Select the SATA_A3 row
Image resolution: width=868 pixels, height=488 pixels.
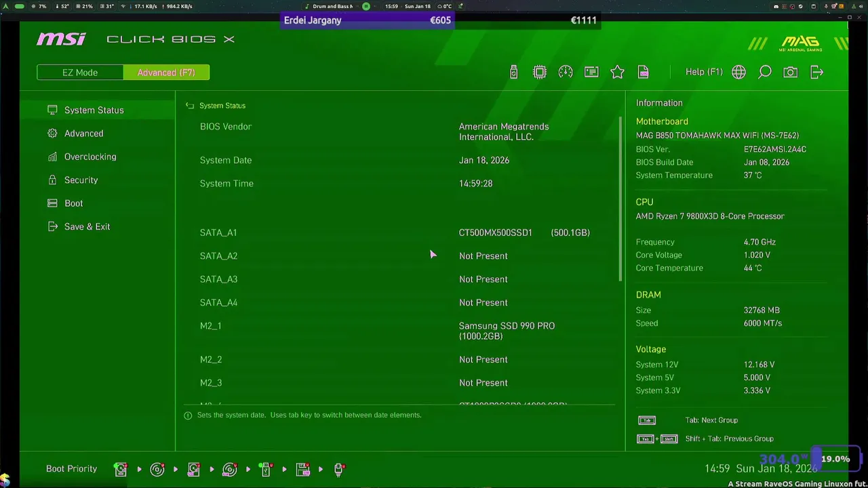point(400,279)
